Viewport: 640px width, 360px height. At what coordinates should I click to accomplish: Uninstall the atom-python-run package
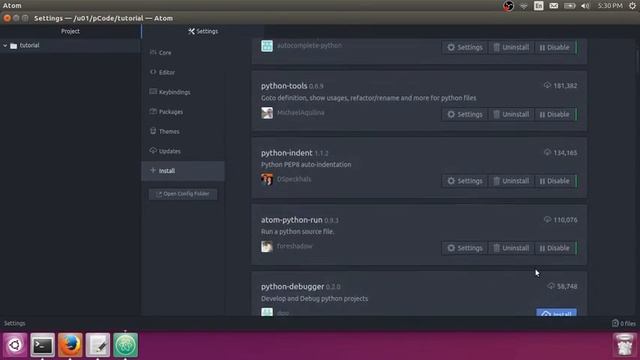pyautogui.click(x=511, y=248)
